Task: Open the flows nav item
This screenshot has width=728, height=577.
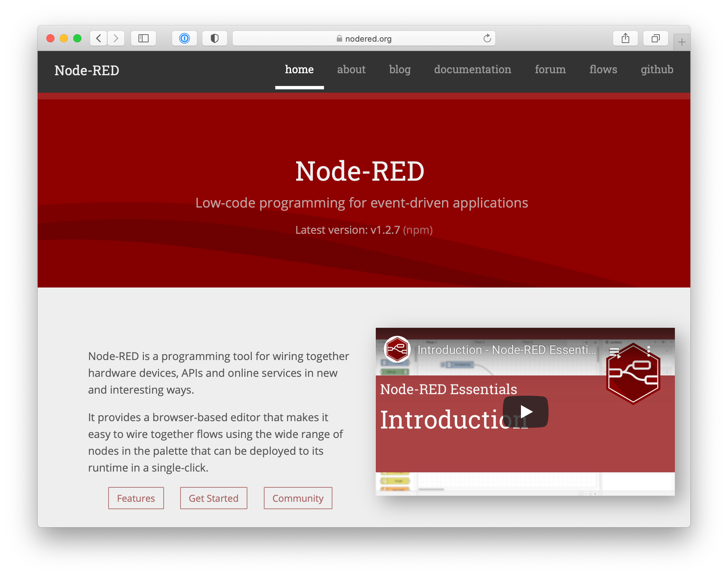Action: point(603,70)
